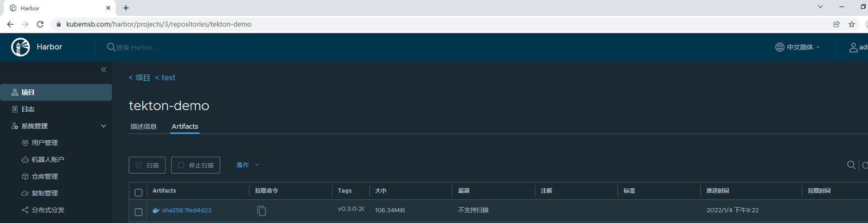Click the 搜索 Harbor search field
The width and height of the screenshot is (868, 223).
tap(137, 48)
